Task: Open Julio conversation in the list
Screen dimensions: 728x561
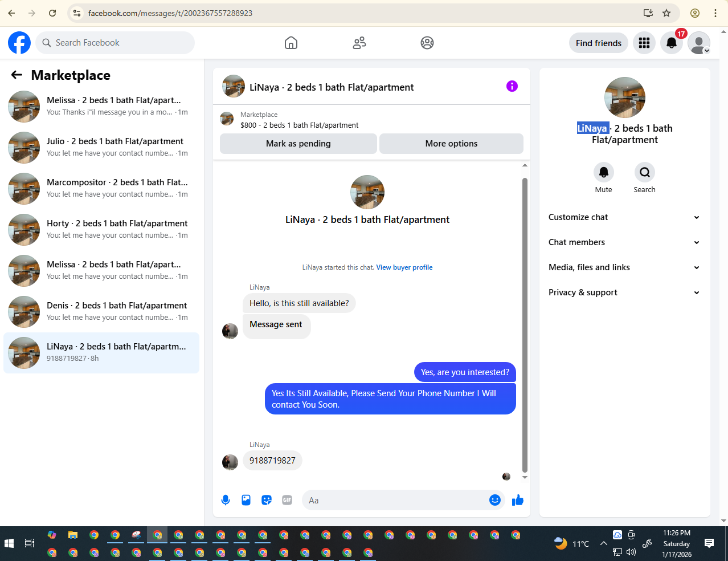Action: pos(101,148)
